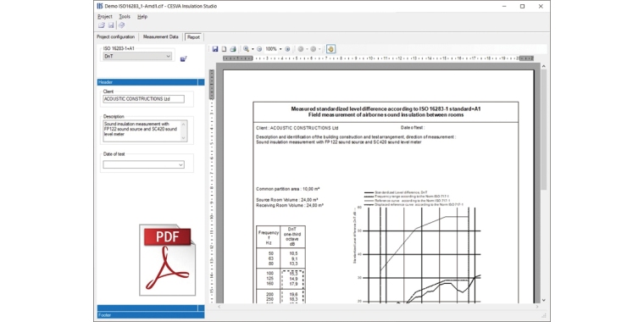Click report scrollbar down arrow
The width and height of the screenshot is (644, 322).
point(544,300)
